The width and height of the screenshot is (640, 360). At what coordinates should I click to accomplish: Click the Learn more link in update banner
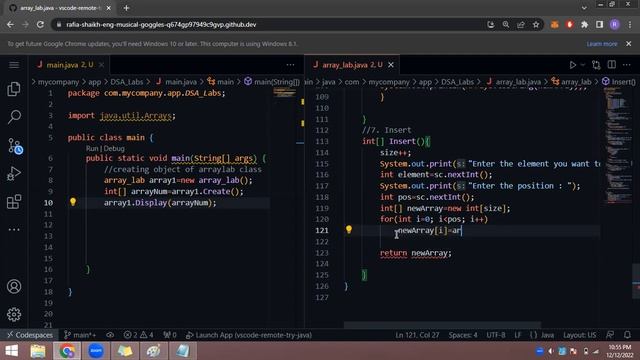(x=602, y=44)
